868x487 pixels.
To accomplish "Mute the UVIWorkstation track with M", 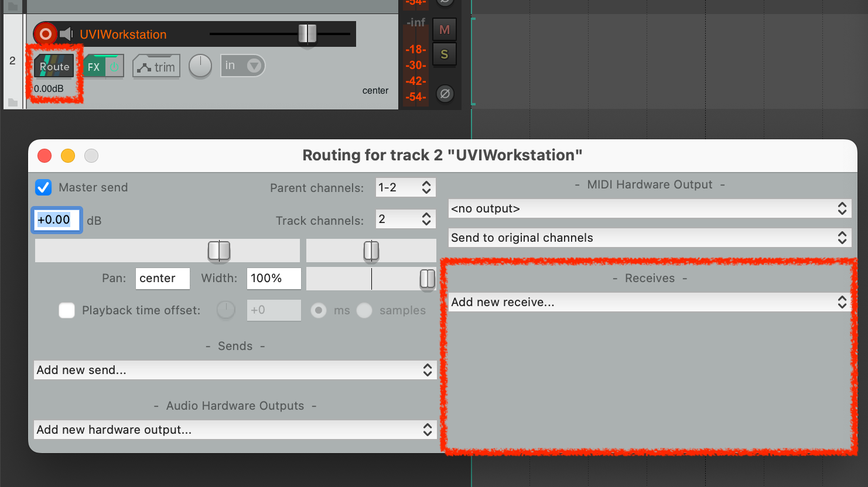I will coord(445,29).
